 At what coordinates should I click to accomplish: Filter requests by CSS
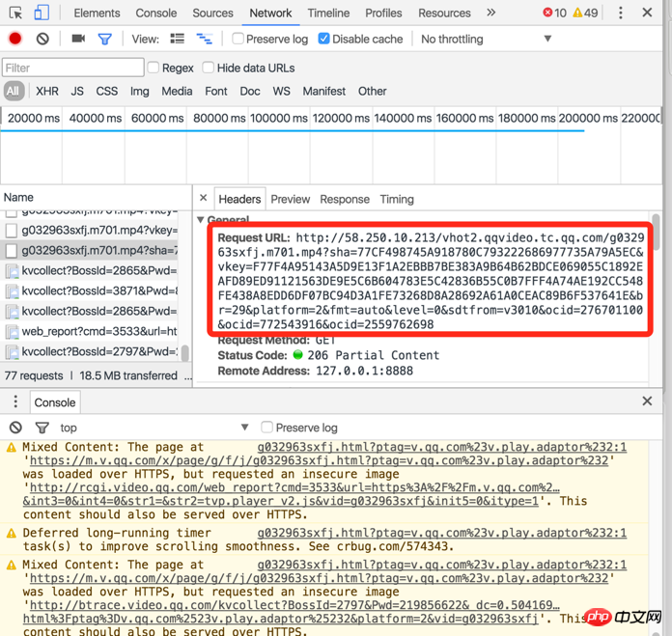pyautogui.click(x=107, y=92)
